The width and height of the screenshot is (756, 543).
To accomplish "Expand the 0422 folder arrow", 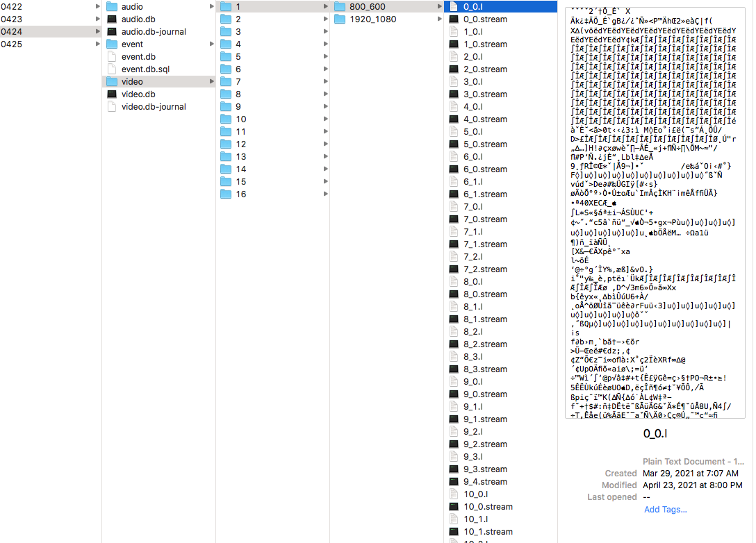I will click(98, 7).
